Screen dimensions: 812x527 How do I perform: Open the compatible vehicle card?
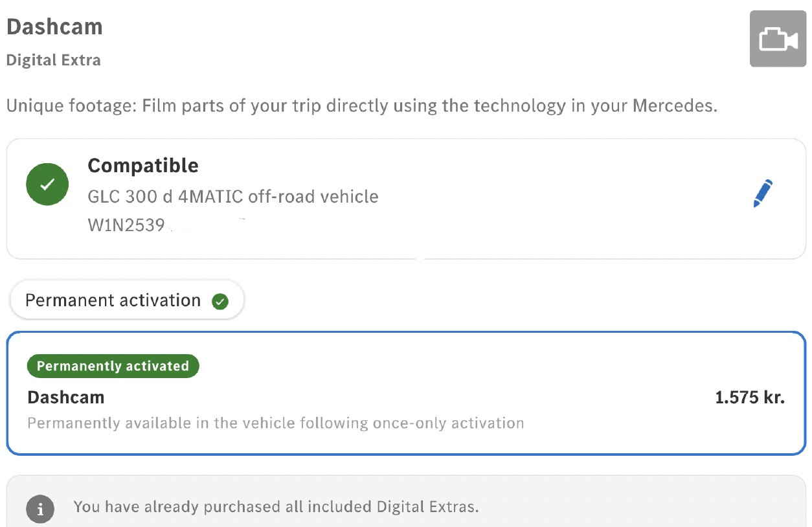pyautogui.click(x=406, y=199)
